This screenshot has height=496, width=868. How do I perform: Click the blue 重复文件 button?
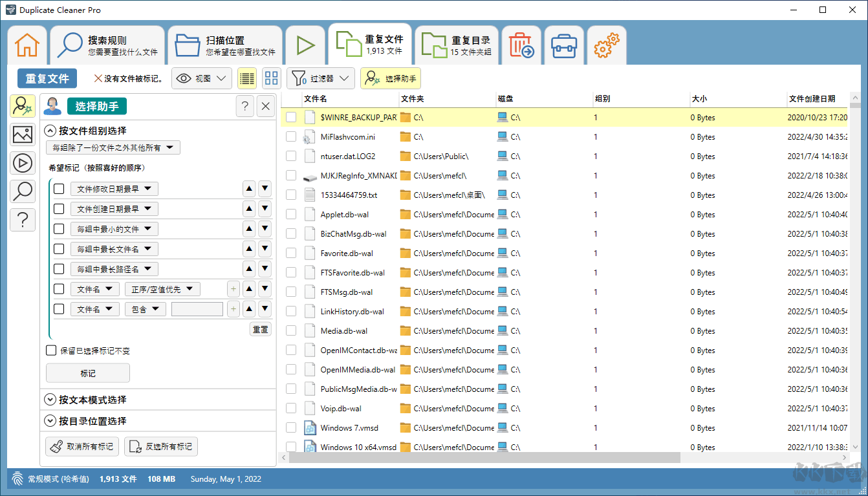47,78
